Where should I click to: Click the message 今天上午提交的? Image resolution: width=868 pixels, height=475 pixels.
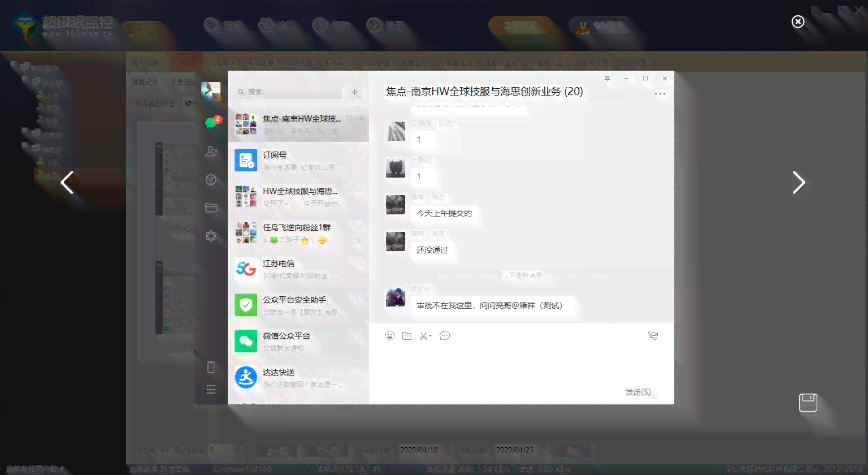pos(444,213)
